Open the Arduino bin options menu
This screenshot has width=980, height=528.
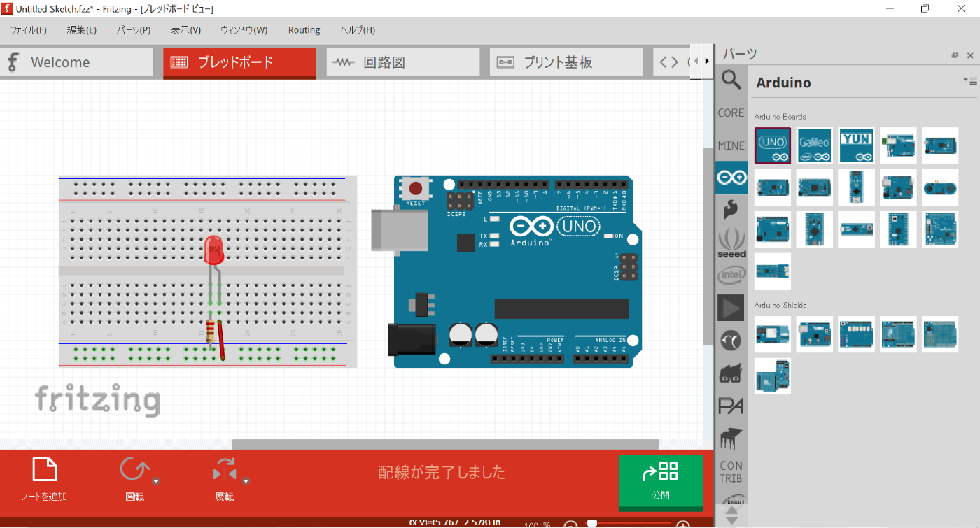click(x=970, y=81)
